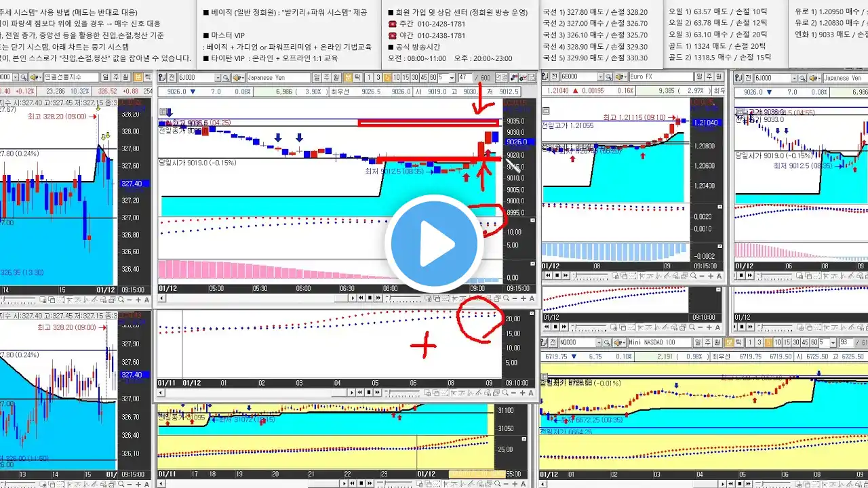
Task: Play the video with the center play button
Action: pyautogui.click(x=434, y=244)
